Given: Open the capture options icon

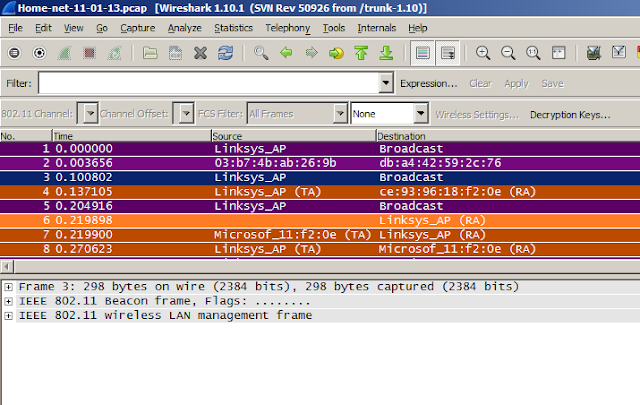Looking at the screenshot, I should click(x=39, y=53).
